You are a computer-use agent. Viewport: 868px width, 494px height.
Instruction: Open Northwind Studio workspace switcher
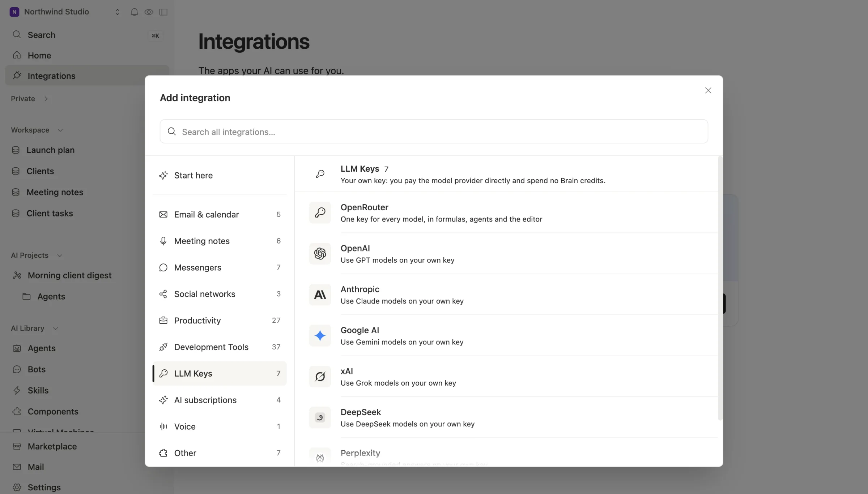[x=65, y=12]
